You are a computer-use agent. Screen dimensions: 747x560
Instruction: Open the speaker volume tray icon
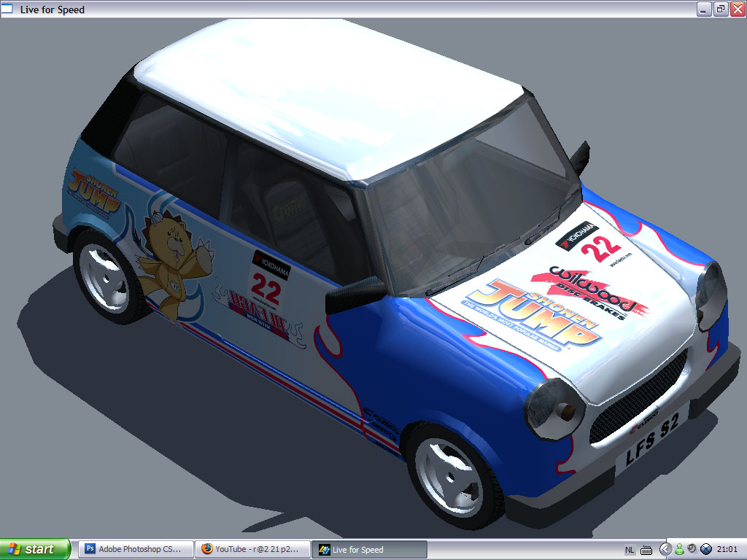[x=692, y=549]
